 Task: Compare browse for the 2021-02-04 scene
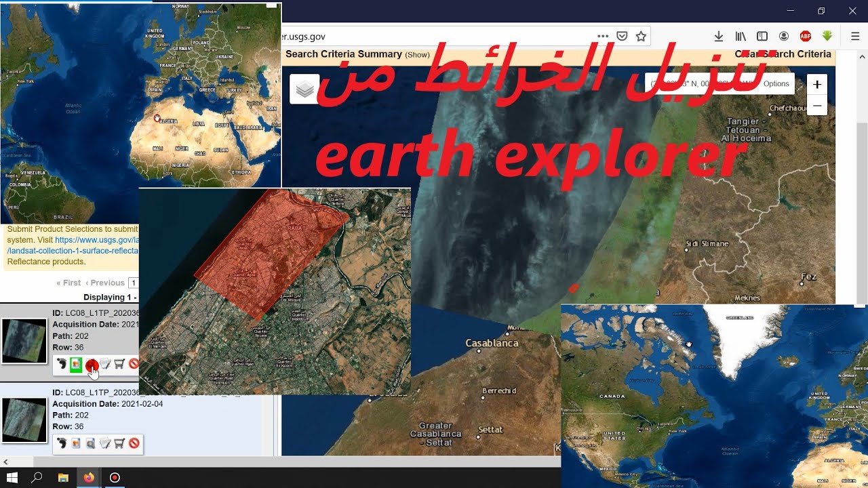(x=90, y=443)
